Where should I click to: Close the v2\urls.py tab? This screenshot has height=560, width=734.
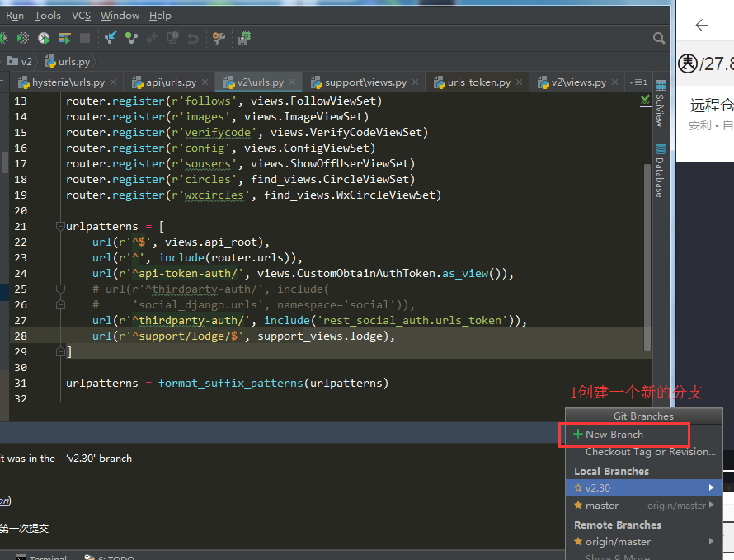tap(293, 82)
